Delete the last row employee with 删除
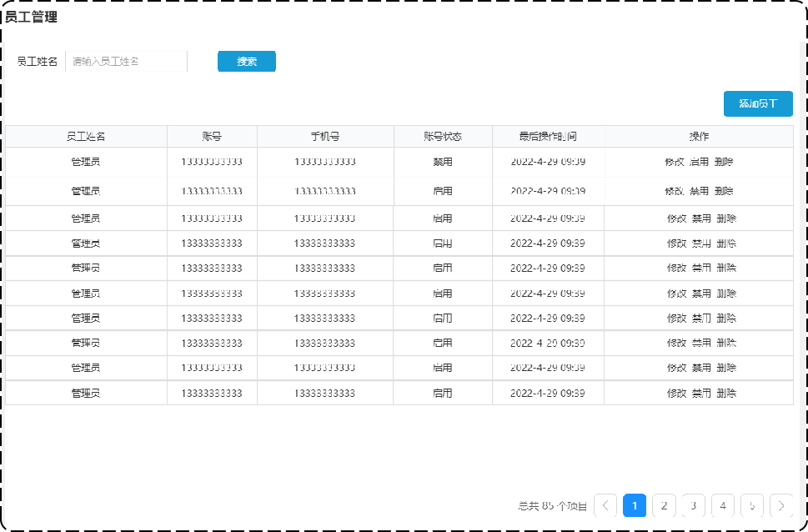This screenshot has width=808, height=532. (726, 393)
